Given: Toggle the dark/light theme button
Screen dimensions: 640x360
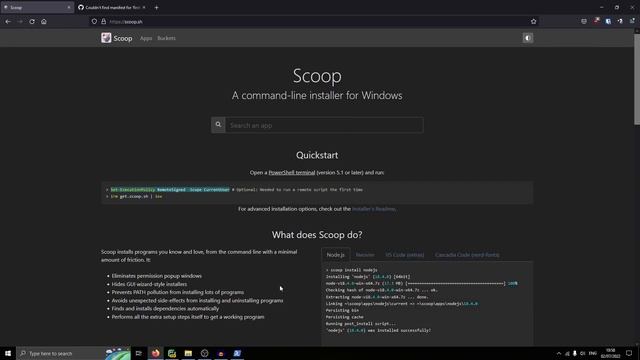Looking at the screenshot, I should point(528,38).
